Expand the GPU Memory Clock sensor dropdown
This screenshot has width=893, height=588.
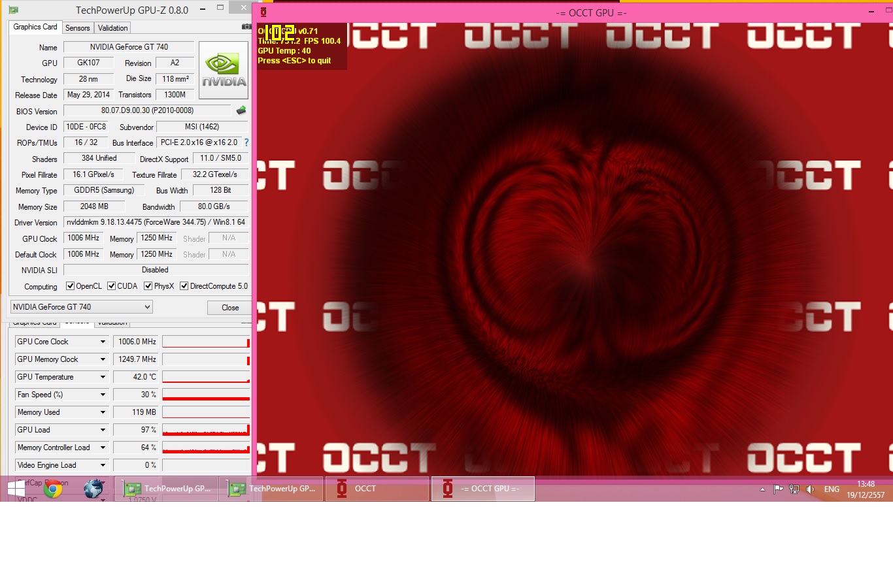(x=103, y=359)
